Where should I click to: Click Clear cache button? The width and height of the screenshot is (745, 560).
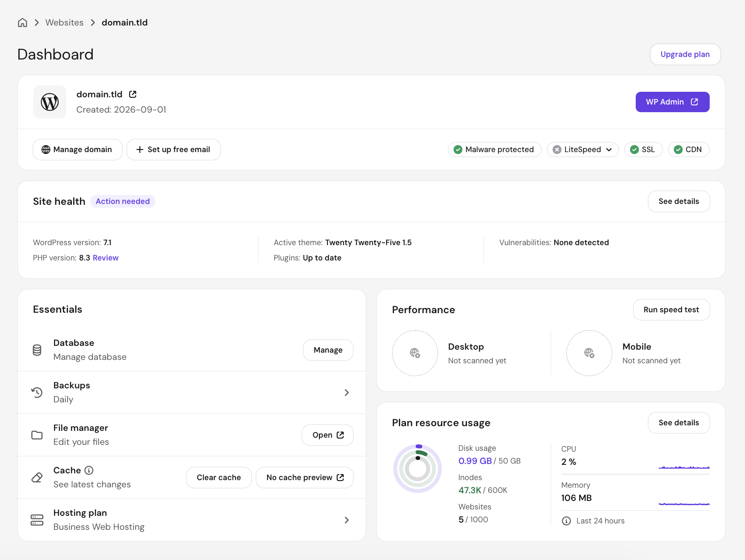tap(219, 478)
